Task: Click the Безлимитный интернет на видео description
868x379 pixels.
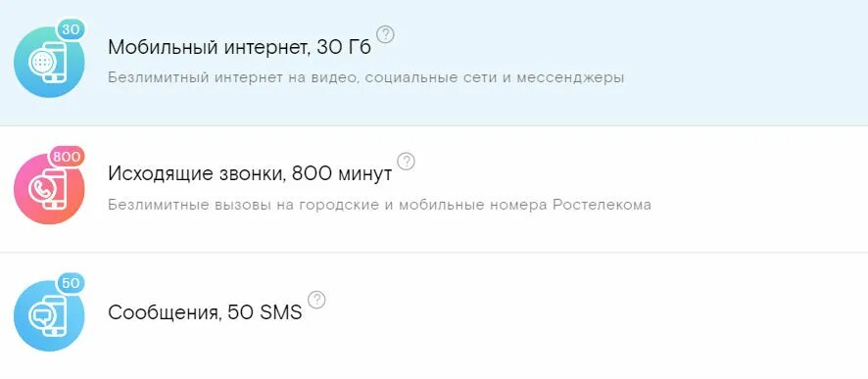Action: coord(365,78)
